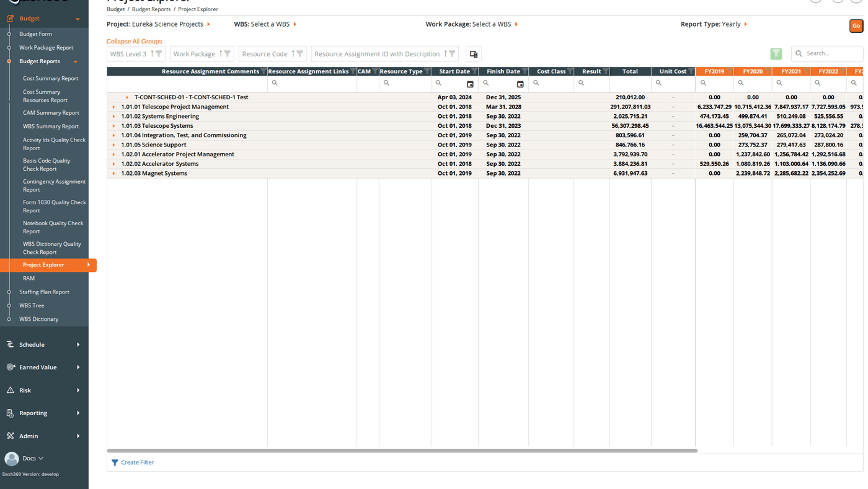Click filter icon in Result header
This screenshot has width=868, height=489.
606,71
